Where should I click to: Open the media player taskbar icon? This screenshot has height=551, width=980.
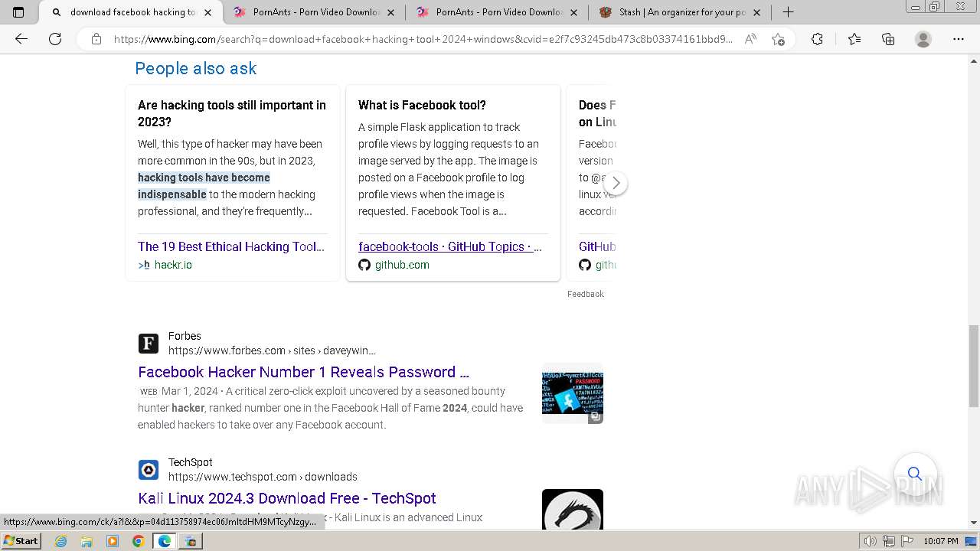tap(113, 541)
